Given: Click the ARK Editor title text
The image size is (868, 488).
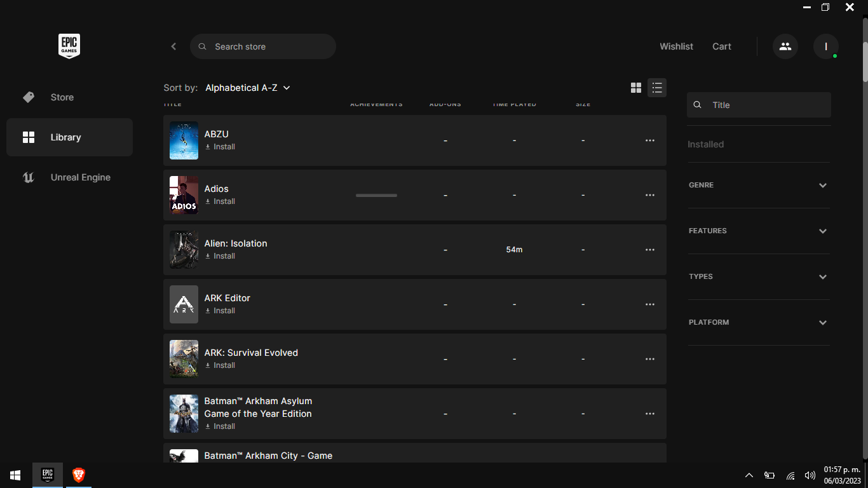Looking at the screenshot, I should tap(227, 298).
